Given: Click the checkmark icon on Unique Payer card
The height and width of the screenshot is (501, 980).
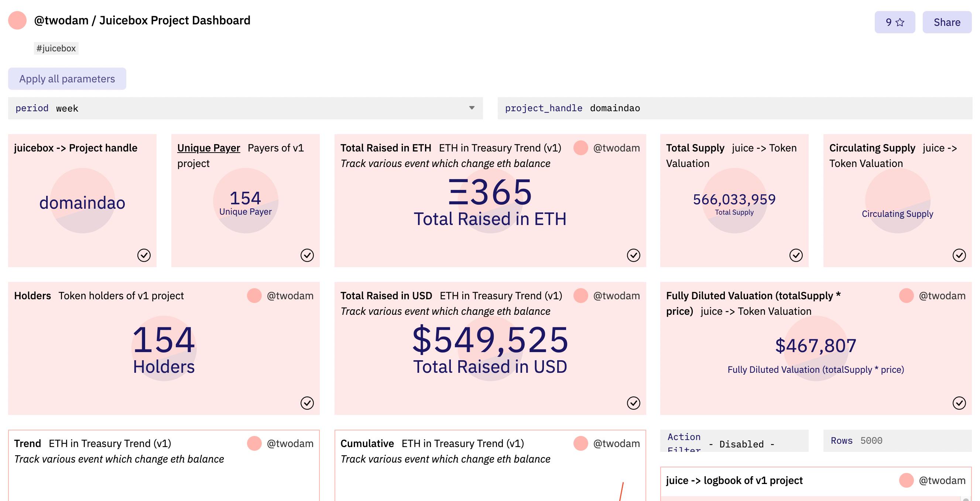Looking at the screenshot, I should pos(307,255).
